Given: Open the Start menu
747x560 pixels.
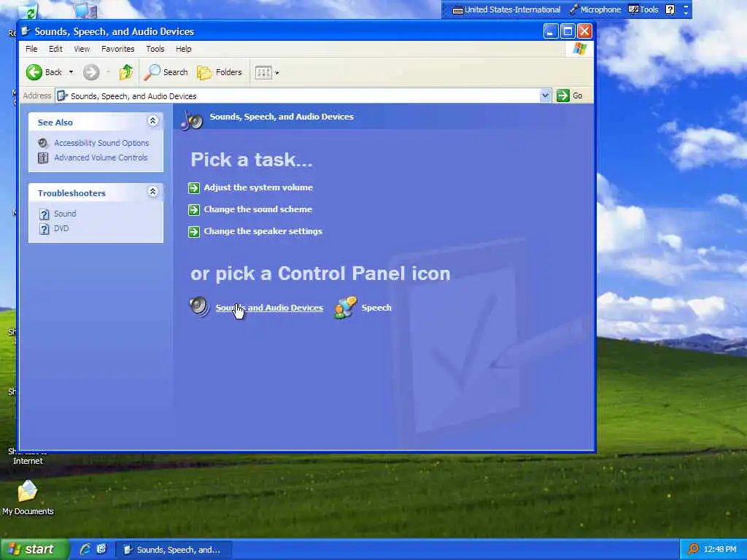Looking at the screenshot, I should point(35,550).
